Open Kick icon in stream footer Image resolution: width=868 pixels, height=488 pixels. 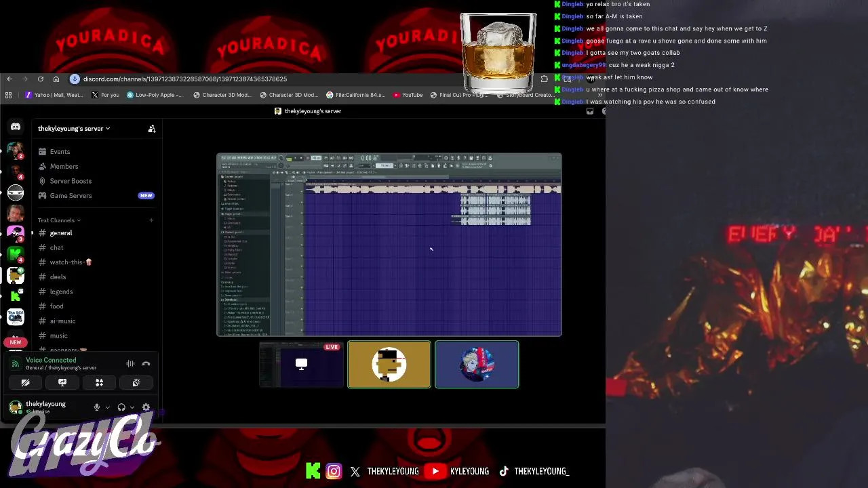pos(313,471)
